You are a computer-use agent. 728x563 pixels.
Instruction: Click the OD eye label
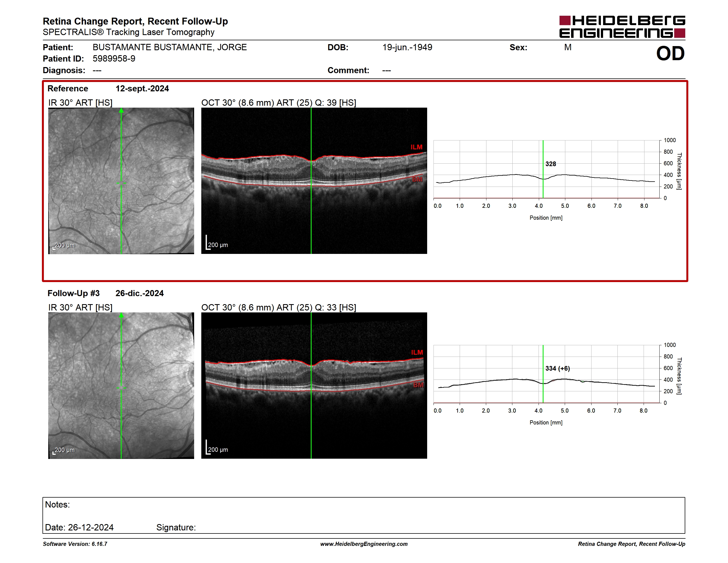click(670, 54)
